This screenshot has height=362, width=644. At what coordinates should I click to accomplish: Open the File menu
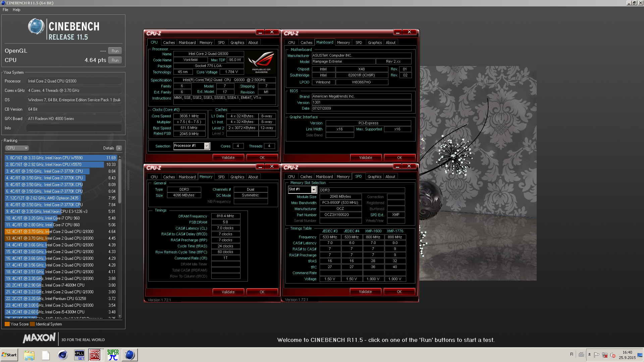tap(5, 10)
